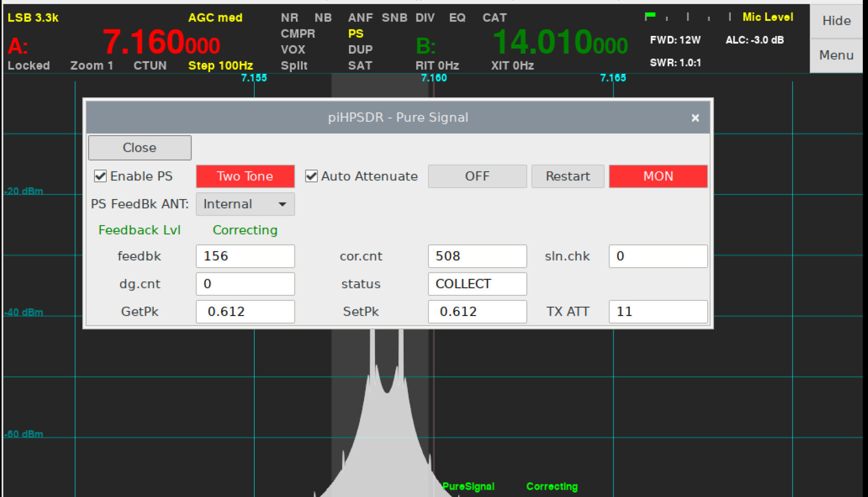
Task: Click the 7.155 frequency marker on panadapter
Action: (254, 78)
